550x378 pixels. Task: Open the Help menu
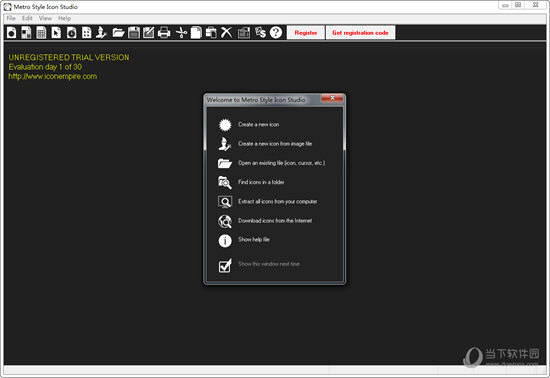[x=65, y=18]
